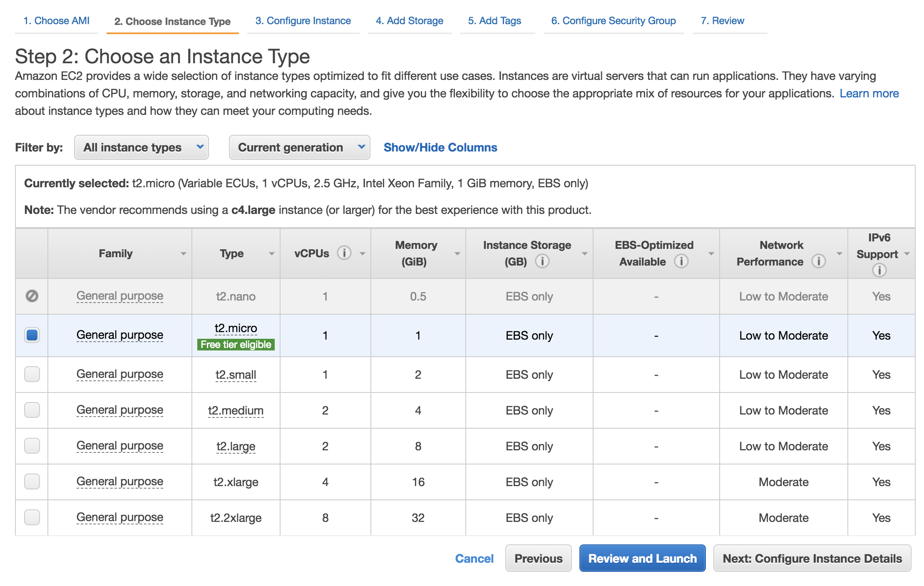924x586 pixels.
Task: Click General purpose in the t2.large row
Action: point(120,446)
